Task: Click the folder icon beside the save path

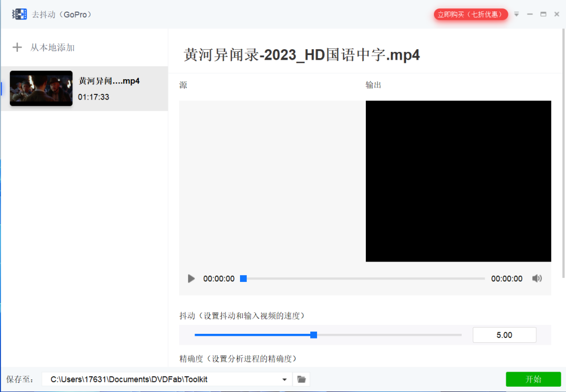Action: point(301,379)
